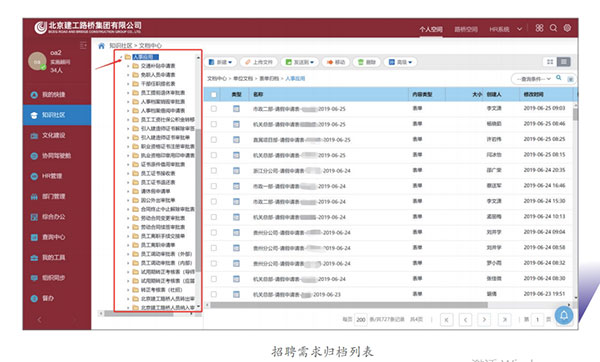Collapse the 人事应用 root tree folder

click(x=121, y=57)
